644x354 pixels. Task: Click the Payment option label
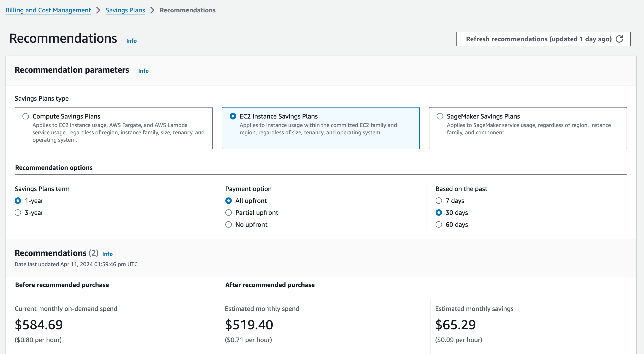click(x=248, y=189)
